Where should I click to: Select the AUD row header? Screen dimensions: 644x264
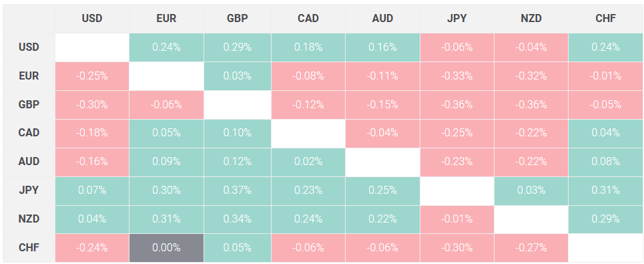pyautogui.click(x=29, y=162)
